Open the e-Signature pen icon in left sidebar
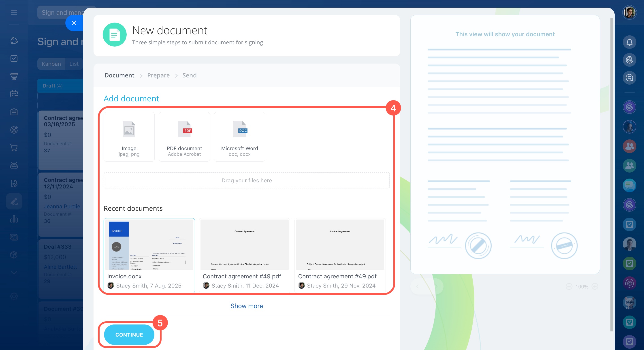 point(14,201)
